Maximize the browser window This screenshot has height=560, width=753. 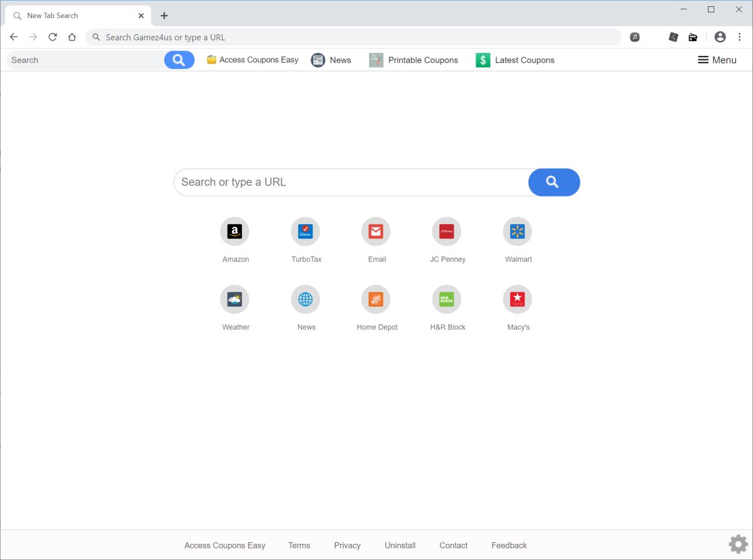(711, 9)
